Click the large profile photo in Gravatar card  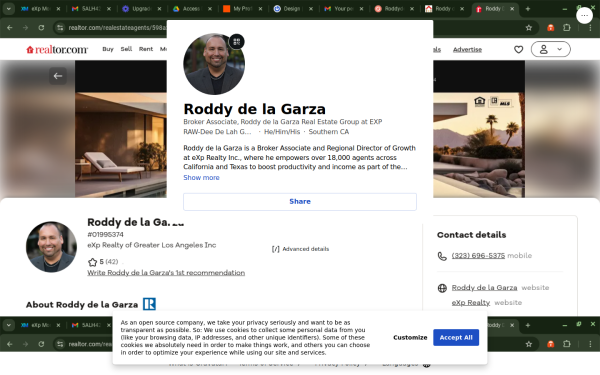pyautogui.click(x=214, y=64)
